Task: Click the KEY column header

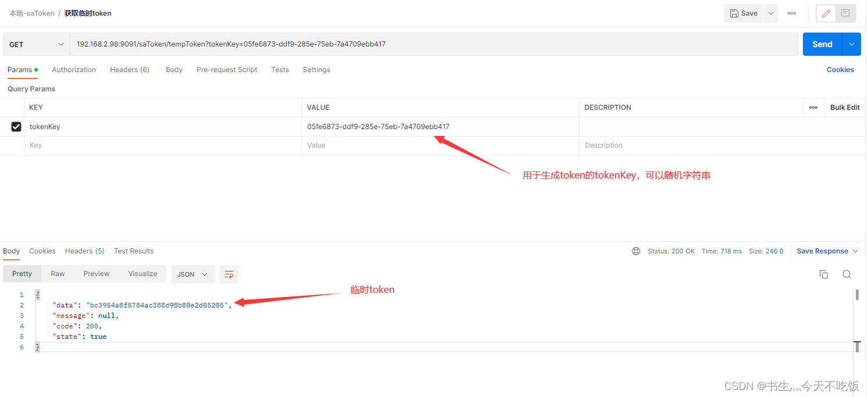Action: point(36,108)
